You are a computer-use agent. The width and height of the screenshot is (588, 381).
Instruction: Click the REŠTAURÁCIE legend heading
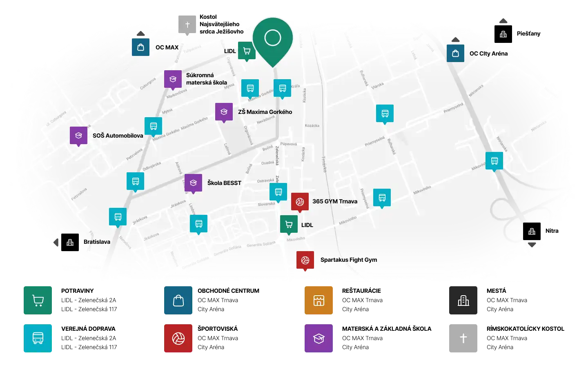pyautogui.click(x=361, y=291)
